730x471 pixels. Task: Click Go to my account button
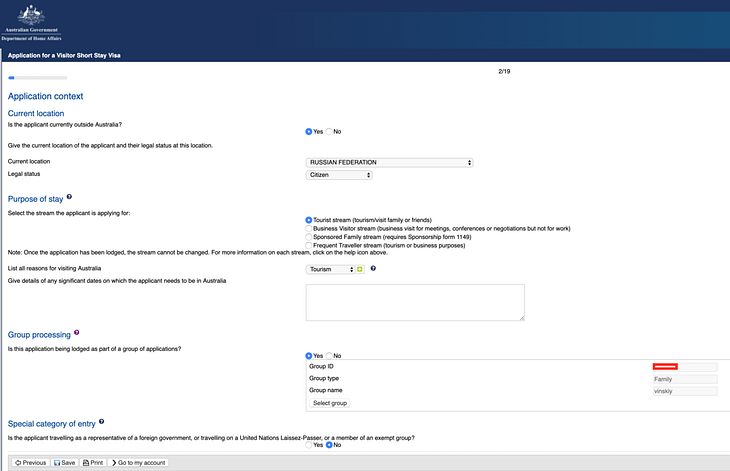coord(139,463)
